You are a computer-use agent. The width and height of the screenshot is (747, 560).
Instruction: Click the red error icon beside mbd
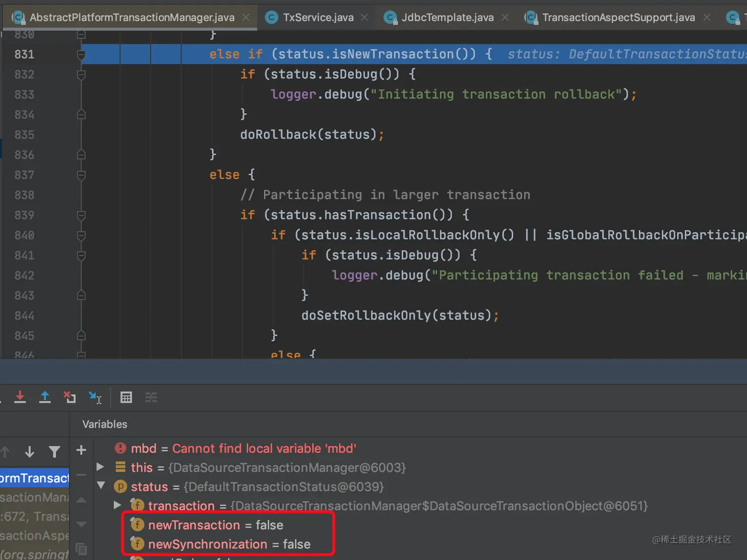(121, 448)
